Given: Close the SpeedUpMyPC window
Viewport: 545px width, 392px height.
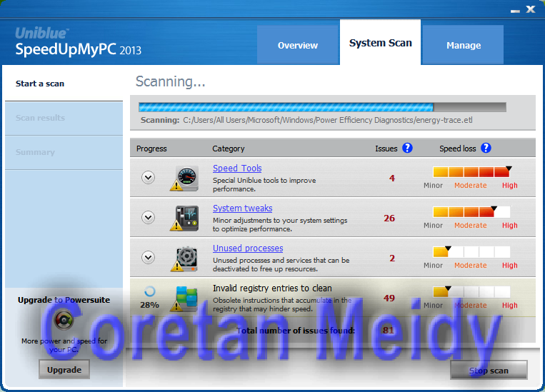Looking at the screenshot, I should coord(531,9).
